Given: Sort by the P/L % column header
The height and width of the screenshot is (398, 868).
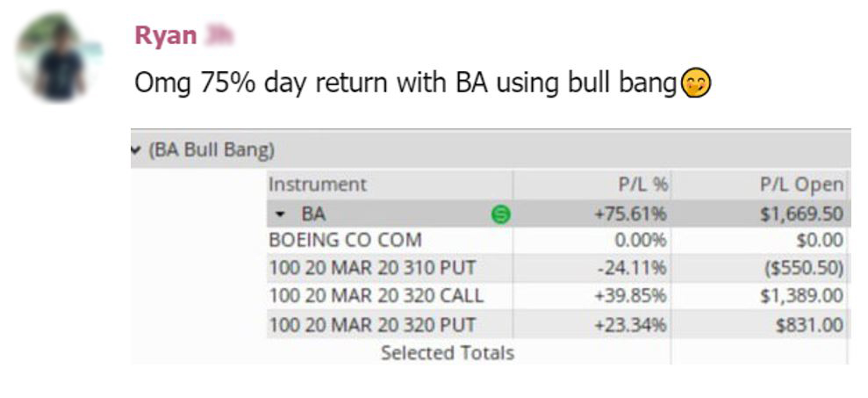Looking at the screenshot, I should [x=642, y=185].
